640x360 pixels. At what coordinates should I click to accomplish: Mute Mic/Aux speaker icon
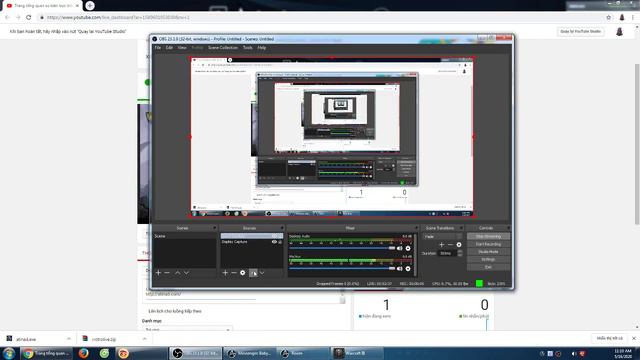400,269
